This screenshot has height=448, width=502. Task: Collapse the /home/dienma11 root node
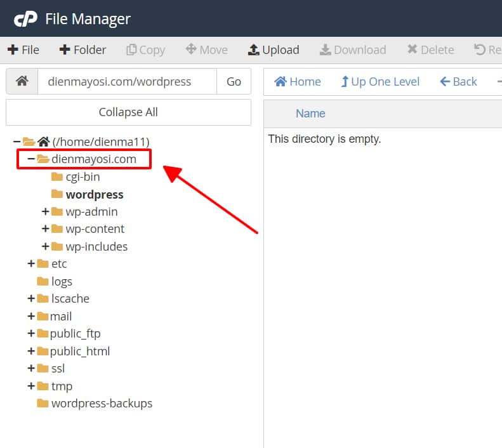[17, 142]
